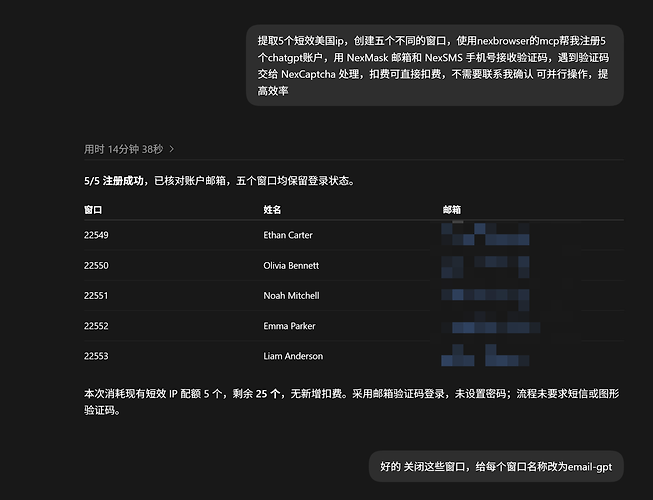This screenshot has width=653, height=500.
Task: Expand the '用时 14分钟 38秒' details chevron
Action: [172, 149]
